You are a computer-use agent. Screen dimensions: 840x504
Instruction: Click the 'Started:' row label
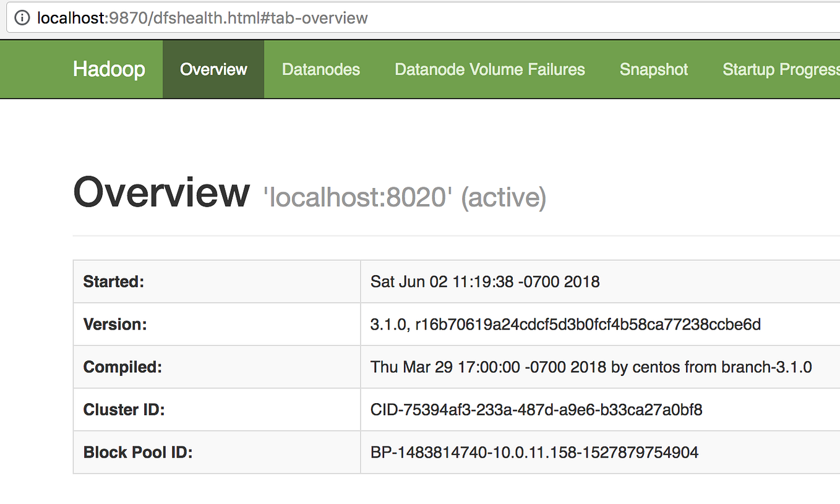(x=113, y=281)
